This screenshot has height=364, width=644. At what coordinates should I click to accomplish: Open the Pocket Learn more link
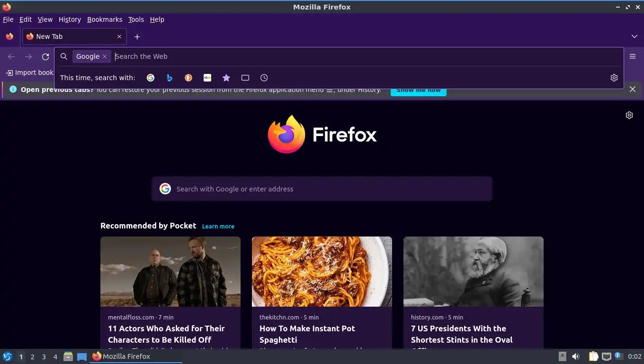[x=218, y=226]
